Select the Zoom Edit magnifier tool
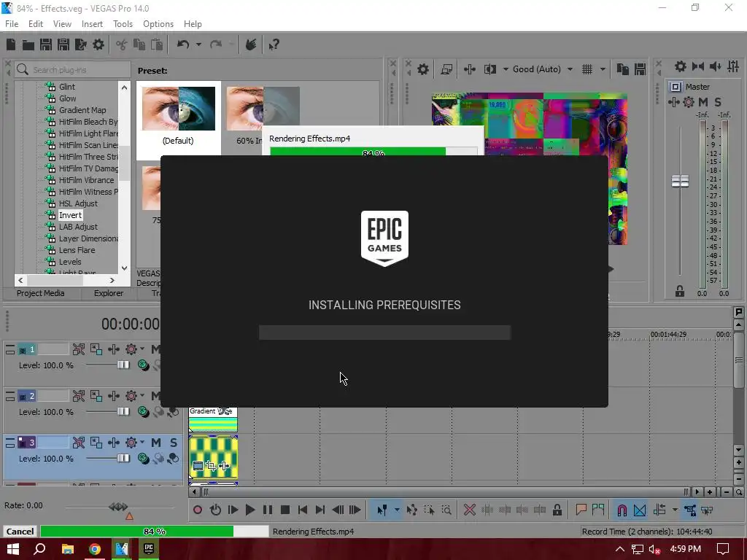Screen dimensions: 747x560 (x=446, y=510)
